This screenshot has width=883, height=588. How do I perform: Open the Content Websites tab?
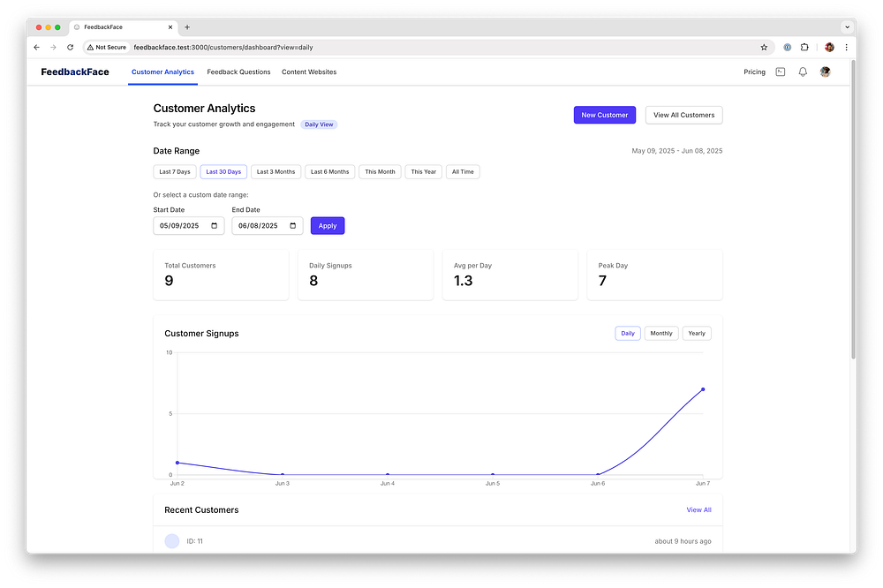point(309,72)
